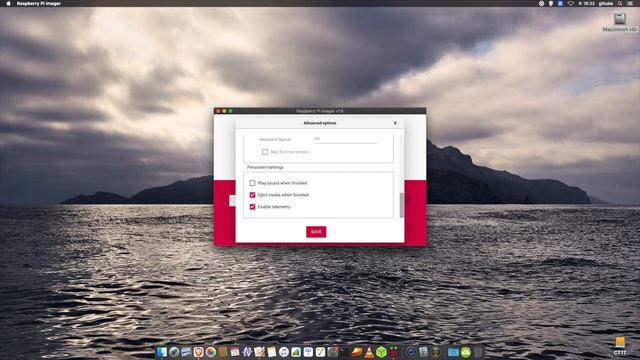The image size is (640, 360).
Task: Click Raspberry Pi Imager icon in dock
Action: coord(394,352)
